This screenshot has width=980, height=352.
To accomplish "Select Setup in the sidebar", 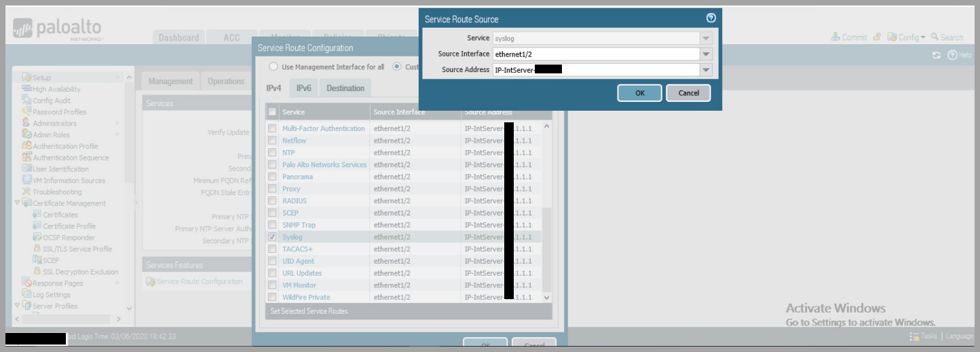I will coord(41,77).
